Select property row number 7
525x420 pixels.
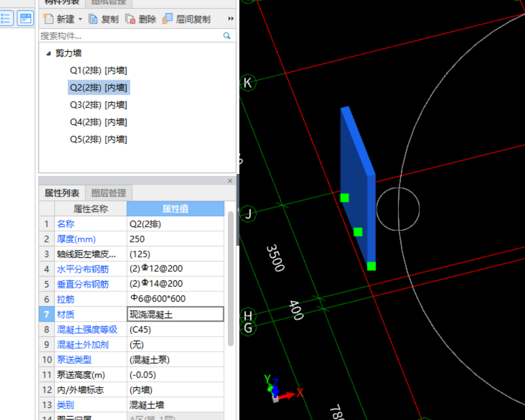click(47, 314)
